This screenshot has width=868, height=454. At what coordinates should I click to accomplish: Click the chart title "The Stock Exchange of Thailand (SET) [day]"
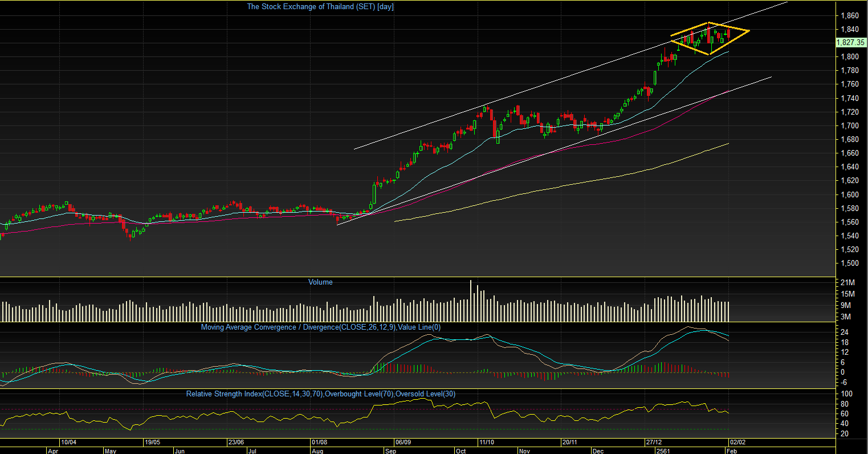point(320,7)
